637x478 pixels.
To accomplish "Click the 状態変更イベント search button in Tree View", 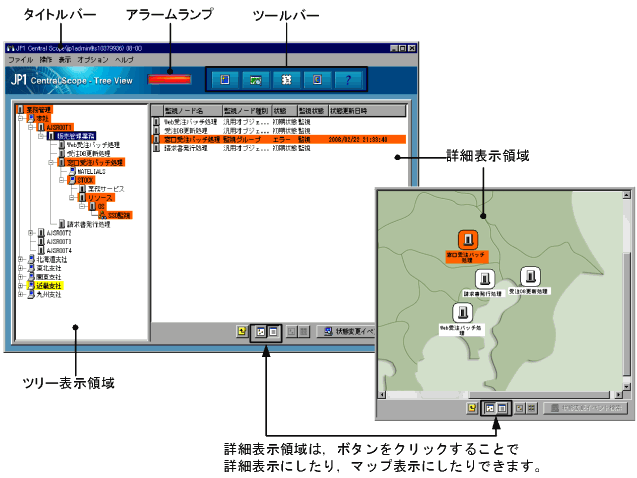I will click(346, 332).
